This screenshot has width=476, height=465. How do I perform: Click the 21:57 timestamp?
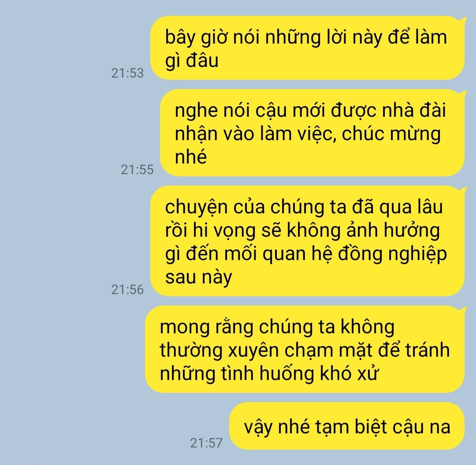[x=206, y=443]
